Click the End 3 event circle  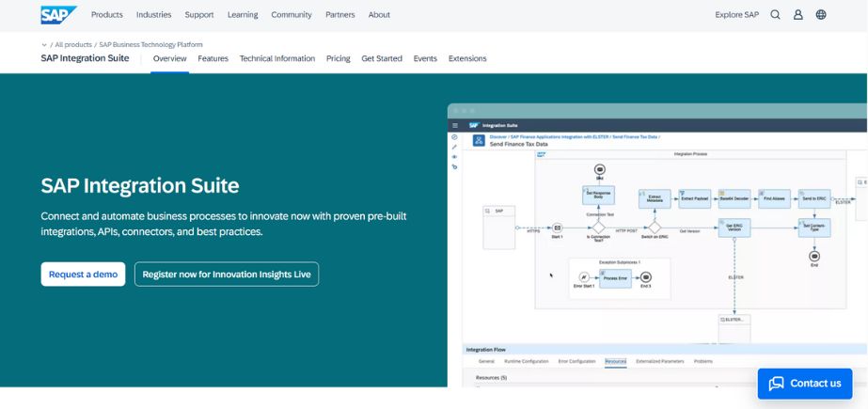[x=645, y=277]
